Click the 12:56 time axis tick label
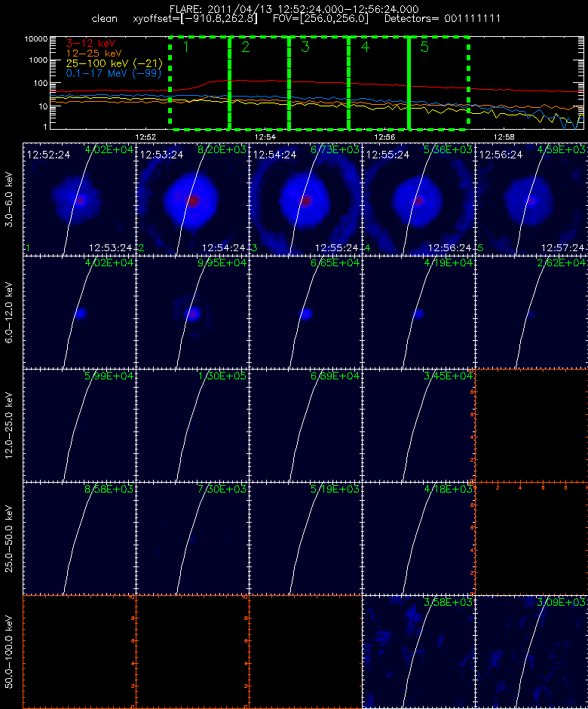Image resolution: width=588 pixels, height=709 pixels. point(384,137)
